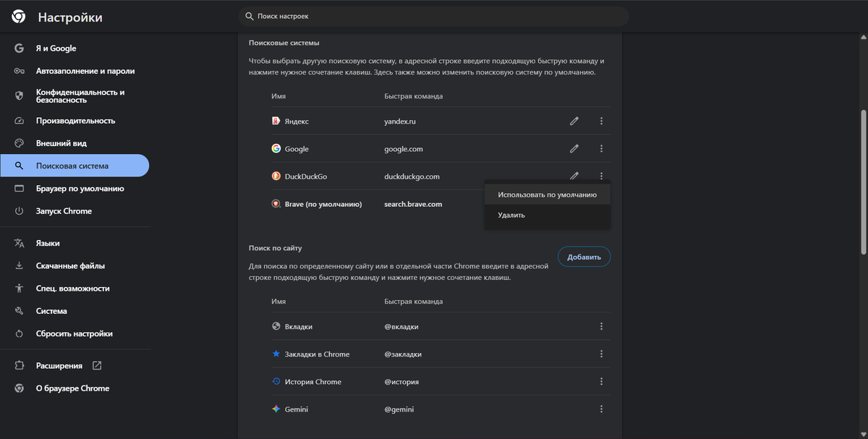The image size is (868, 439).
Task: Click the Производительность gauge icon
Action: [20, 121]
